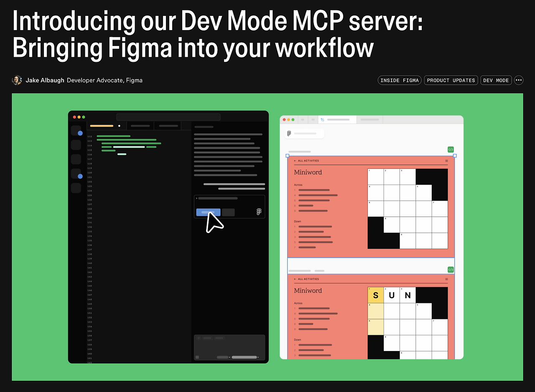Screen dimensions: 535x392
Task: Click the blue button in the editor chat panel
Action: [x=208, y=212]
